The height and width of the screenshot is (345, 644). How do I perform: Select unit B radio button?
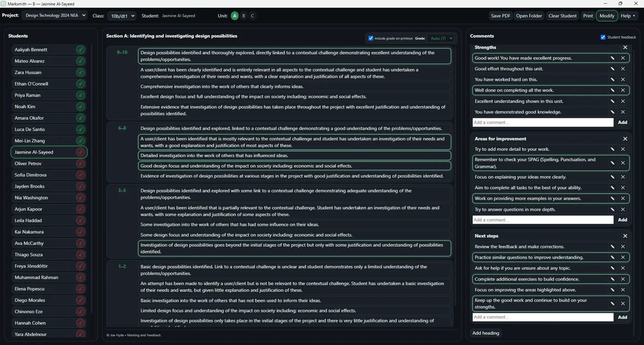pyautogui.click(x=244, y=16)
